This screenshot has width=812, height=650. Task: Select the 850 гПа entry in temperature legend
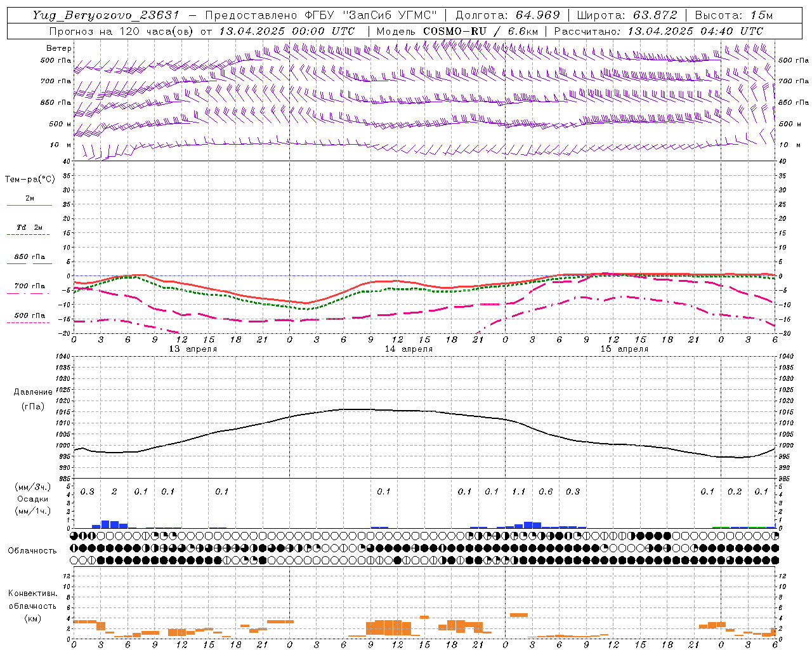pyautogui.click(x=30, y=257)
